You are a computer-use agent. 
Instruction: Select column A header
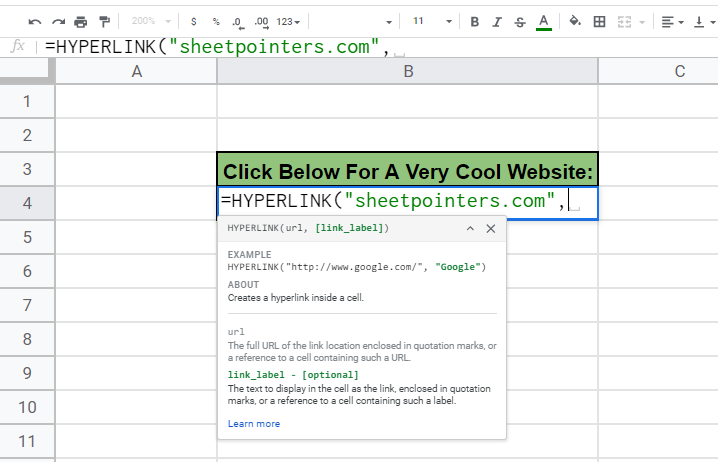pos(136,71)
